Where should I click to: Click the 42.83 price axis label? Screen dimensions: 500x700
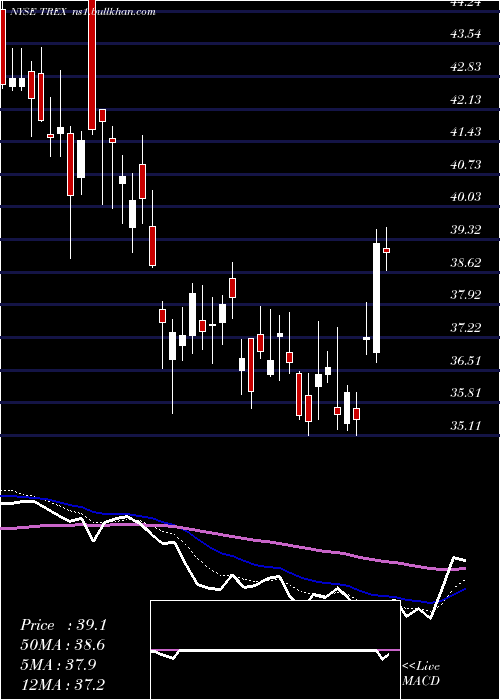[x=466, y=67]
